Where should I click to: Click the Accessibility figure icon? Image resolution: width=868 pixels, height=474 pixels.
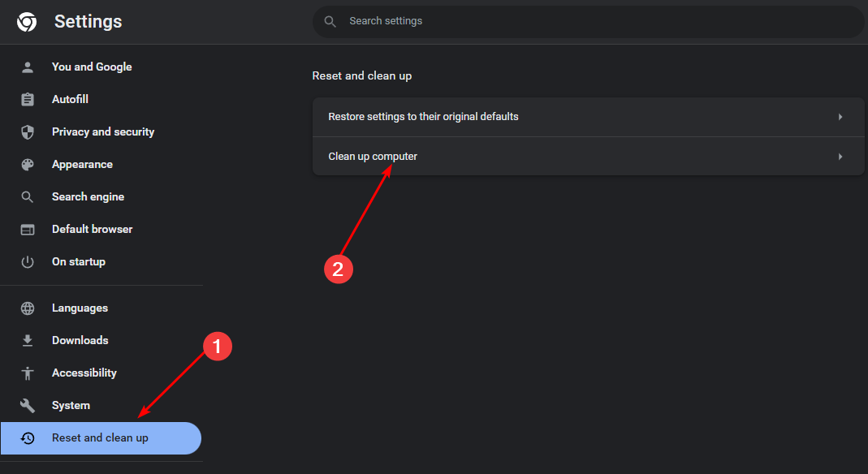[x=28, y=373]
